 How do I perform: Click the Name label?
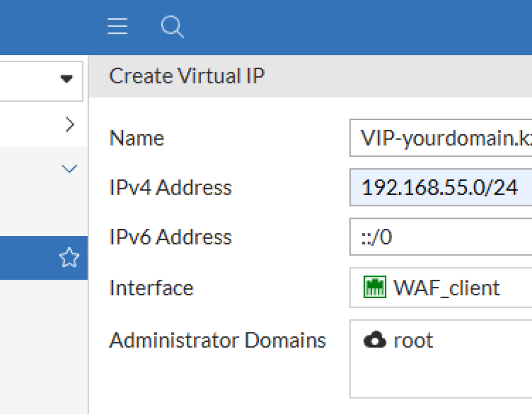pos(137,138)
